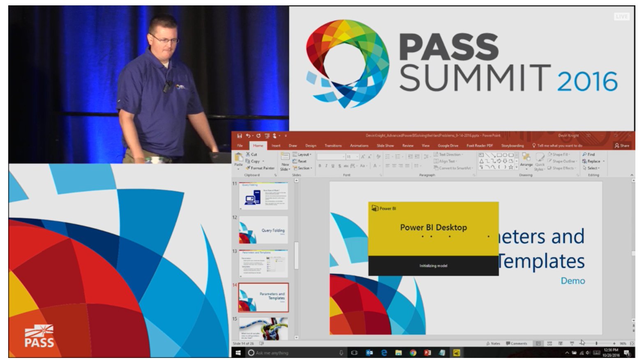Apply bold formatting
The width and height of the screenshot is (644, 360).
pos(320,166)
